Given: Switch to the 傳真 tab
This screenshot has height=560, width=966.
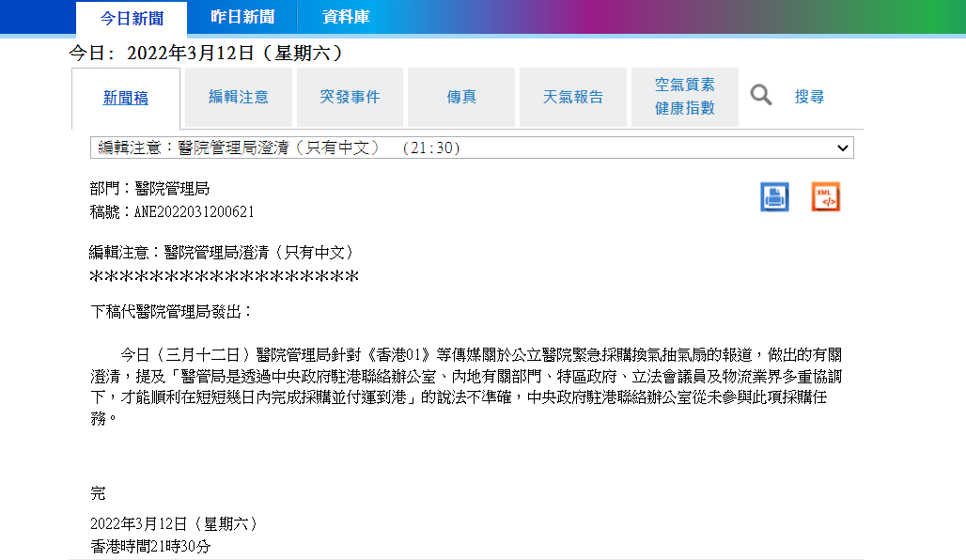Looking at the screenshot, I should pos(461,98).
